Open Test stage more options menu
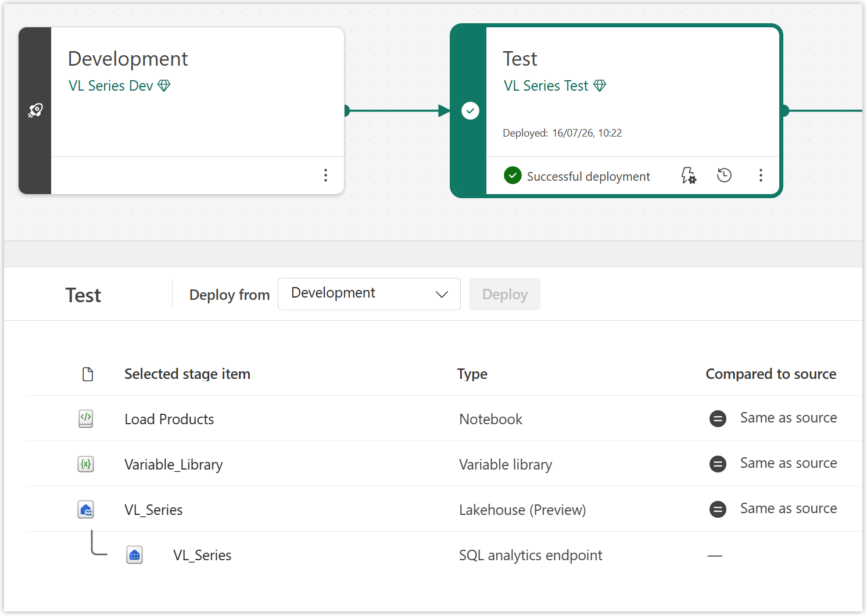867x616 pixels. [x=761, y=175]
